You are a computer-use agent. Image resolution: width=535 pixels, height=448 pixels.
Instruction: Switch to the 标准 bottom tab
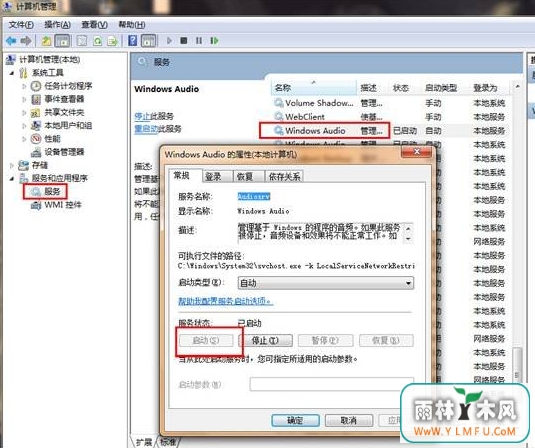coord(168,442)
